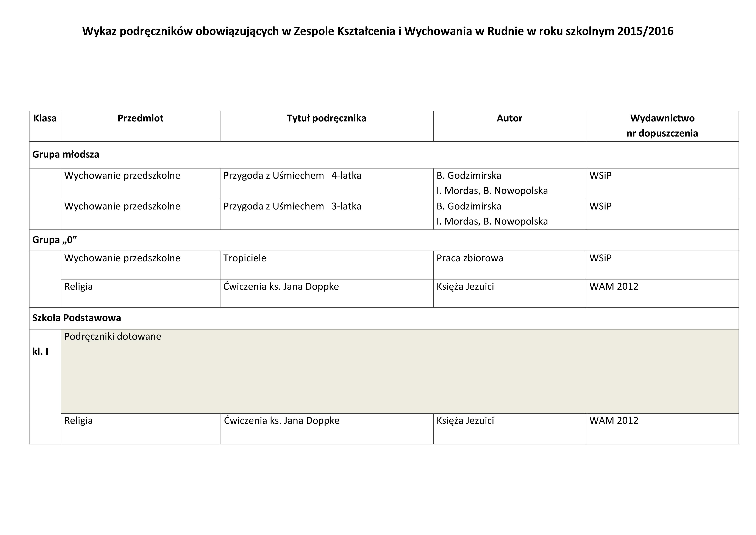Click 'Wychowanie przedszkolne' in the Tropiciele row

tap(122, 258)
